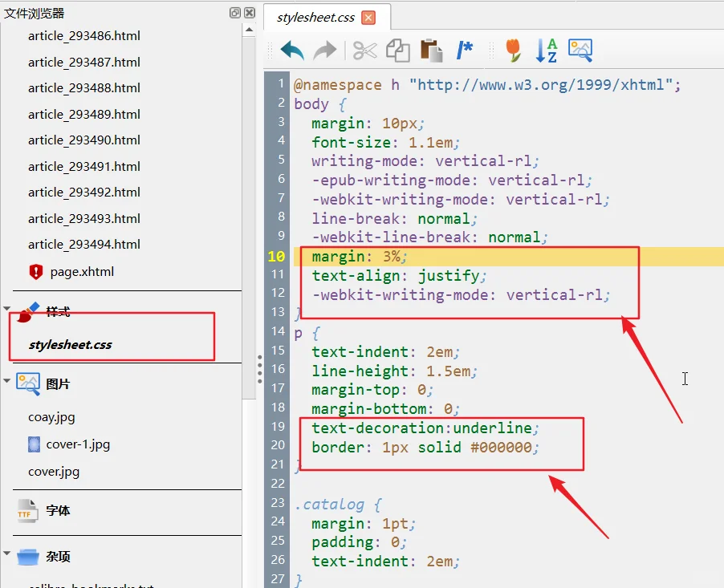Click the 字体 fonts category label
Screen dimensions: 724x588
tap(58, 510)
